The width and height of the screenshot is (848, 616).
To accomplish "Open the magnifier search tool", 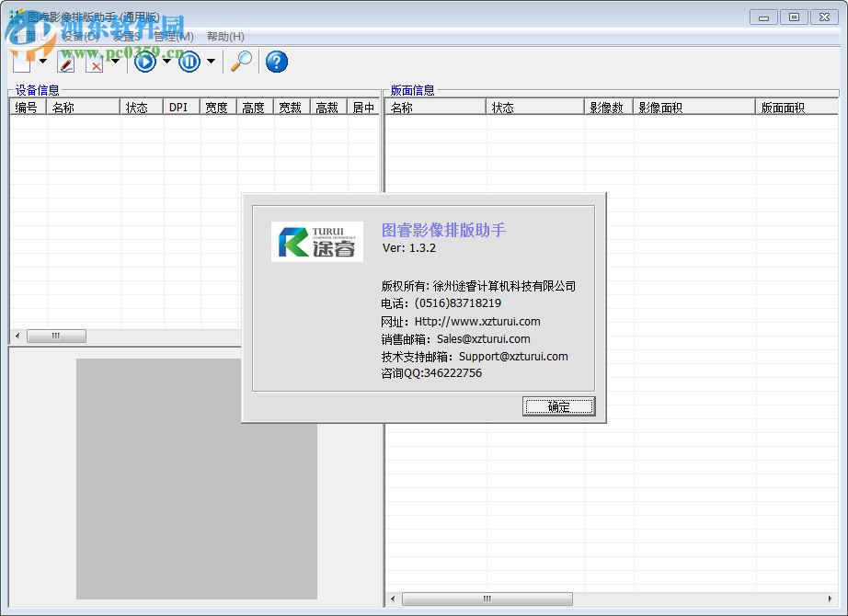I will pyautogui.click(x=241, y=62).
